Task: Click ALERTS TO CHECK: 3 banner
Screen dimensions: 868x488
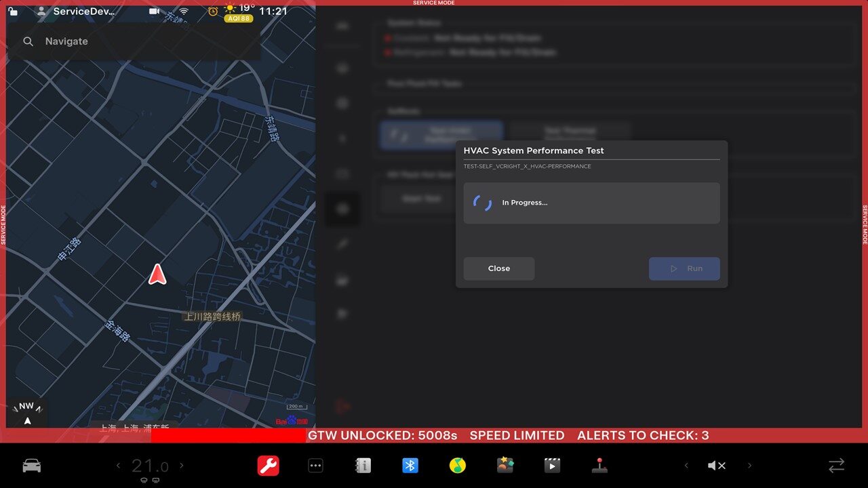Action: [642, 435]
